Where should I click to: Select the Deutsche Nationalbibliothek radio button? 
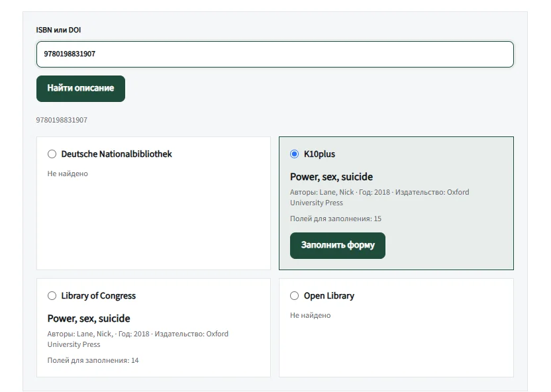click(52, 154)
